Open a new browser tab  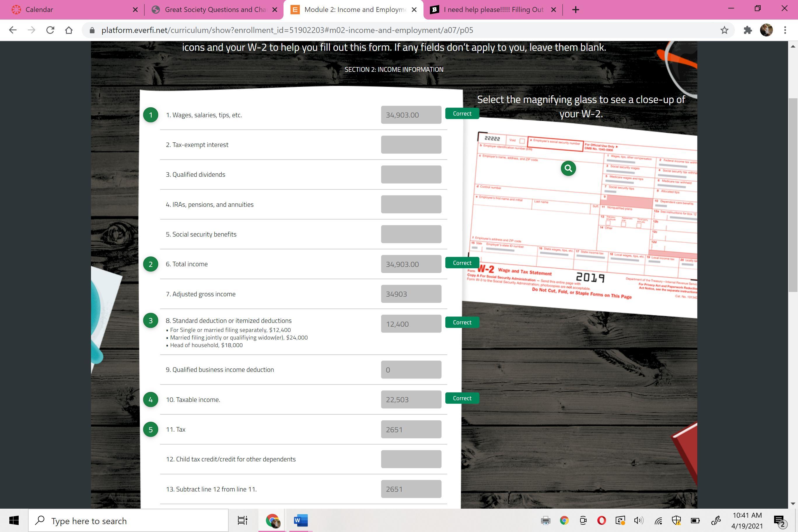[x=575, y=10]
